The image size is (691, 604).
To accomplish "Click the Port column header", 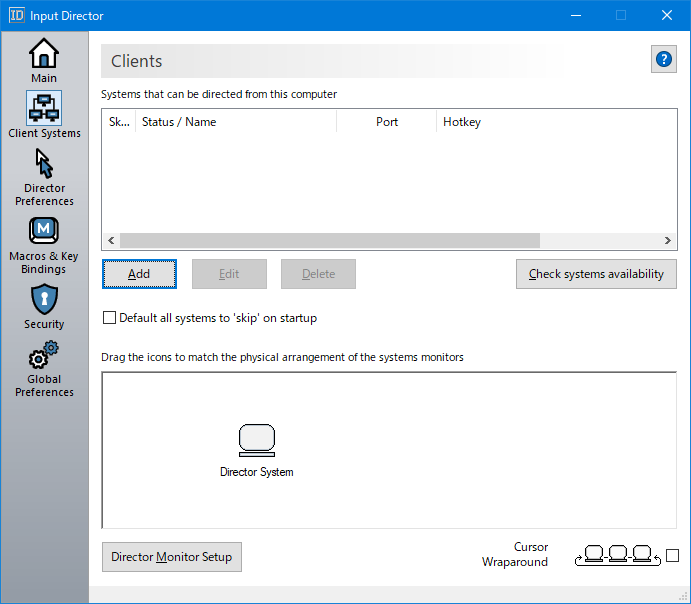I will (x=387, y=122).
